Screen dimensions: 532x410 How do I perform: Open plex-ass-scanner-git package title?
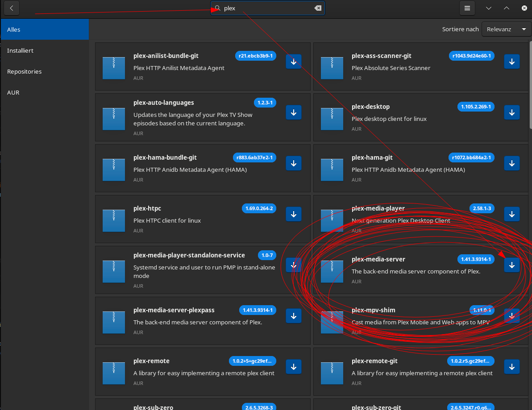[x=381, y=56]
